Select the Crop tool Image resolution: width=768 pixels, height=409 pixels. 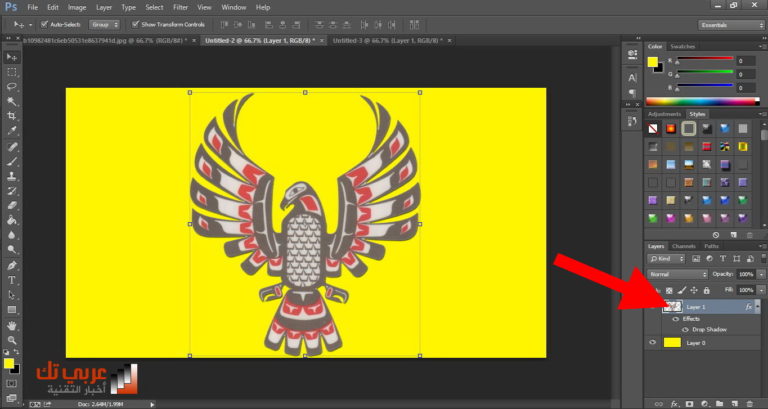click(12, 116)
